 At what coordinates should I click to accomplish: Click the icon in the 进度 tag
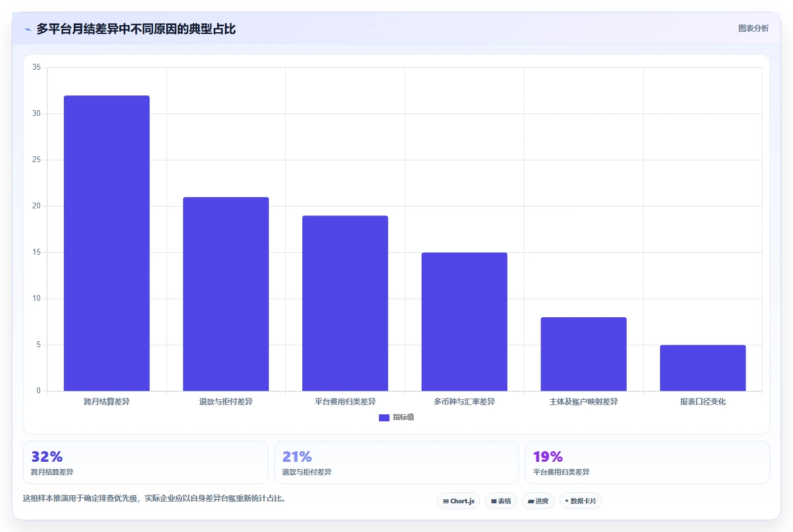pos(531,502)
